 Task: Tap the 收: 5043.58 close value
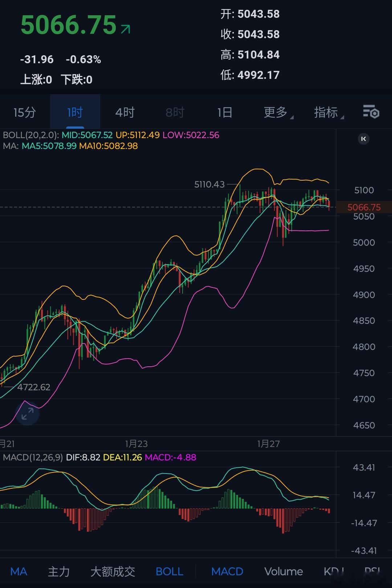pos(250,34)
